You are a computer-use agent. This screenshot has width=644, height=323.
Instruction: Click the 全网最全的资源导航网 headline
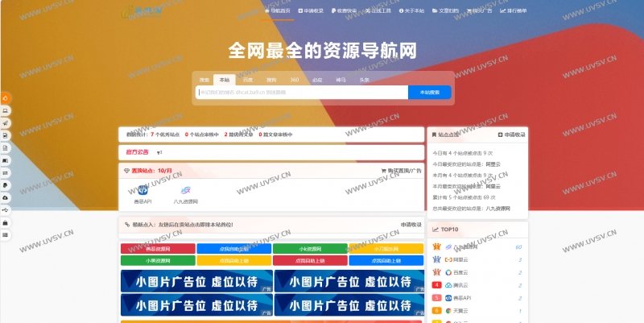tap(323, 51)
